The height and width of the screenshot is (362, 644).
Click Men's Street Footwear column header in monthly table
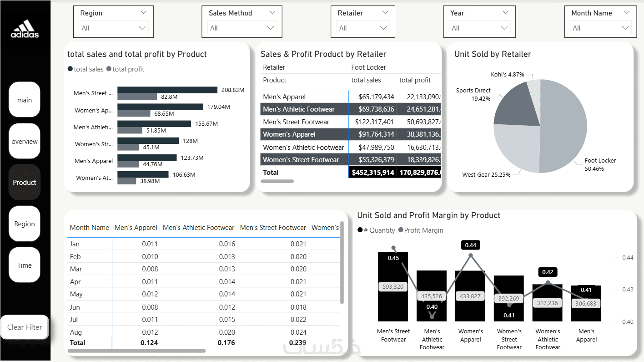pyautogui.click(x=273, y=228)
